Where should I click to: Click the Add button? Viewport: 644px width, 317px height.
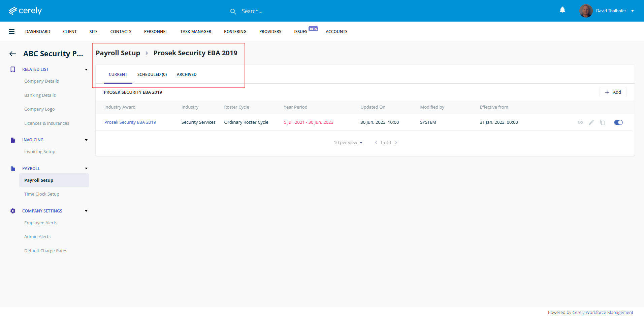613,92
